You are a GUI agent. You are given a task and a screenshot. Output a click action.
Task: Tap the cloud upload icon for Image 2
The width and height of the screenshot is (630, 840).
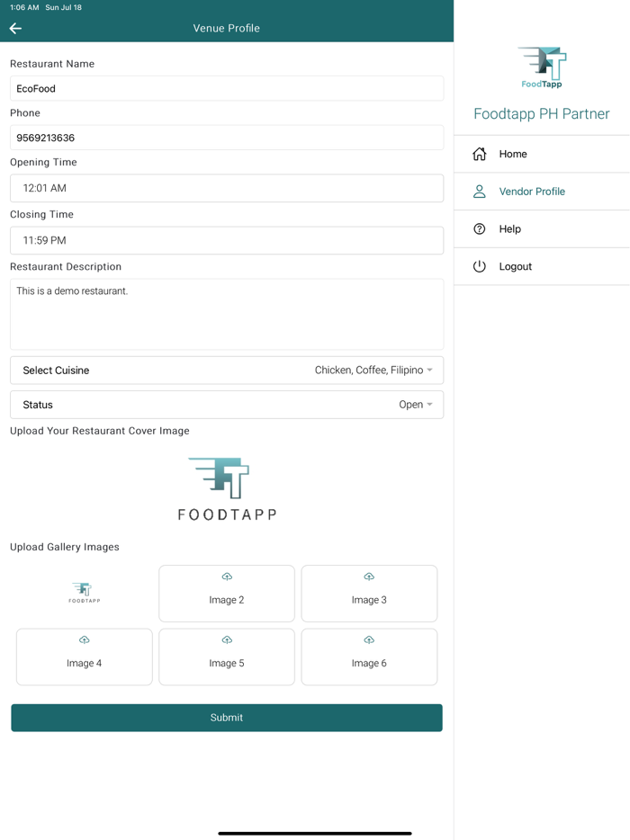point(226,576)
